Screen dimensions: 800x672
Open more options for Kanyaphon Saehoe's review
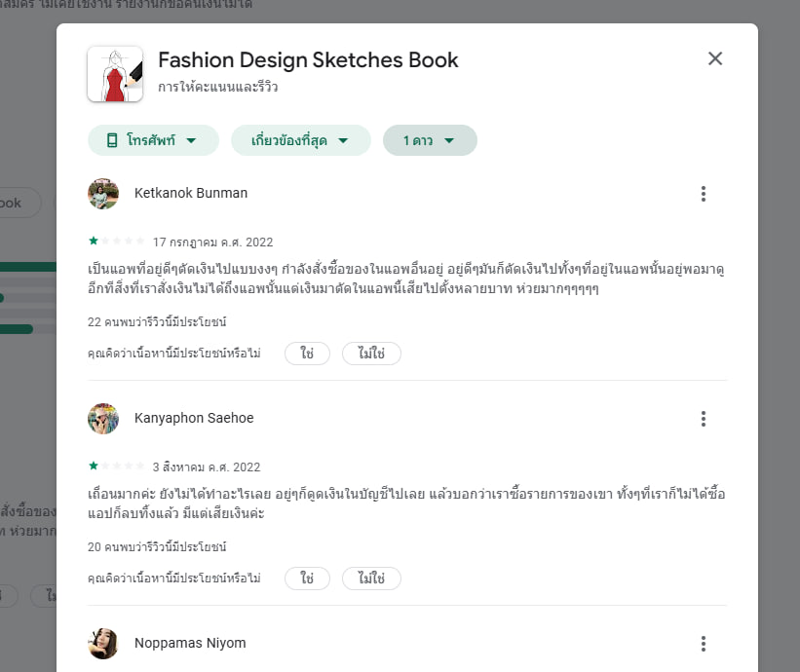click(x=703, y=419)
